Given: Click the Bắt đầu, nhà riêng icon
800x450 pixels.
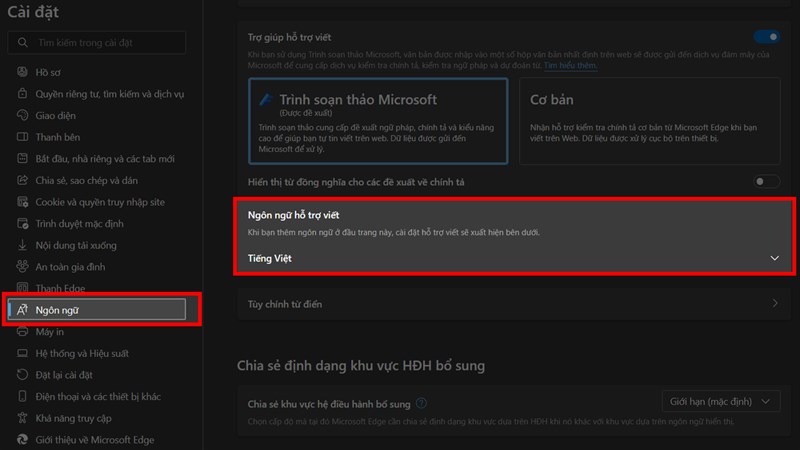Looking at the screenshot, I should click(x=22, y=158).
